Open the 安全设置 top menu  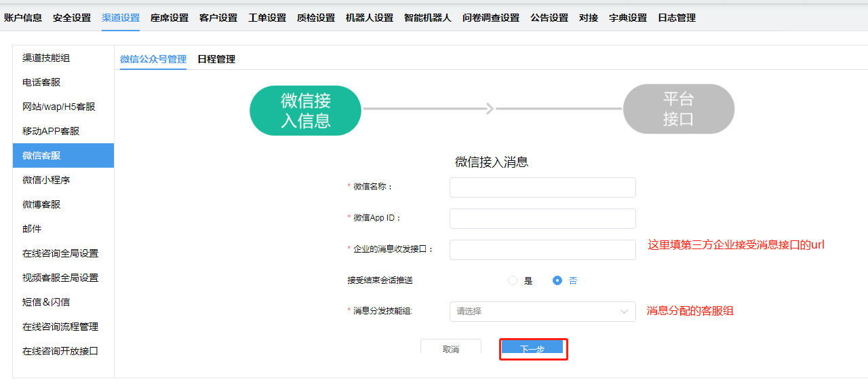[x=72, y=18]
